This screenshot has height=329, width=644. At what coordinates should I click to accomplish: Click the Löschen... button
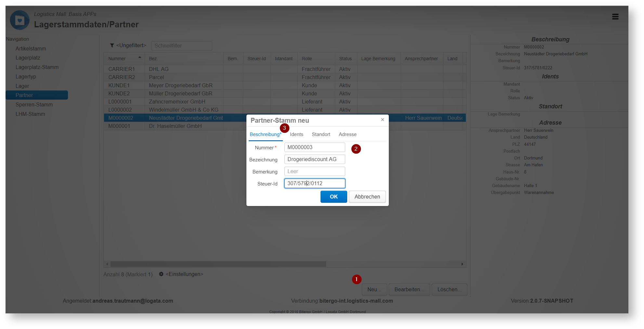[x=449, y=290]
